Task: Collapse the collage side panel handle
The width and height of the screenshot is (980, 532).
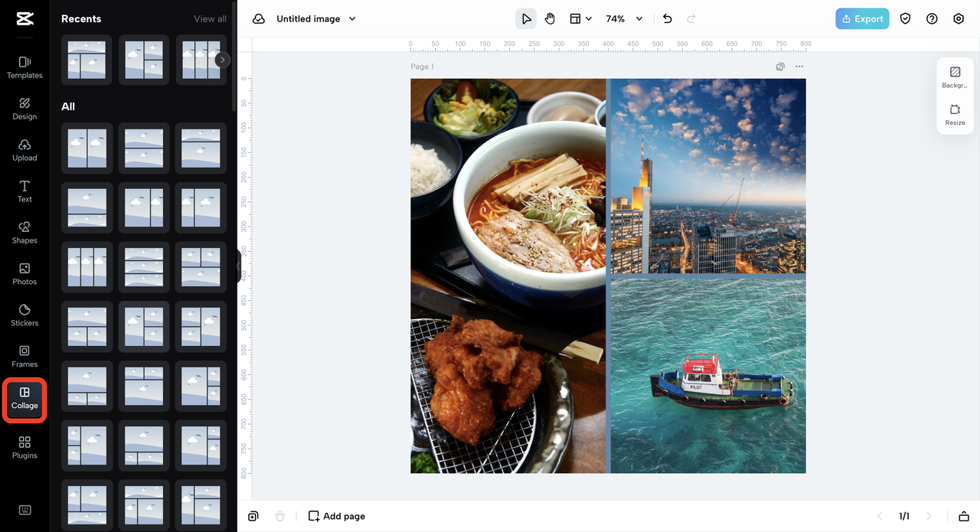Action: tap(238, 266)
